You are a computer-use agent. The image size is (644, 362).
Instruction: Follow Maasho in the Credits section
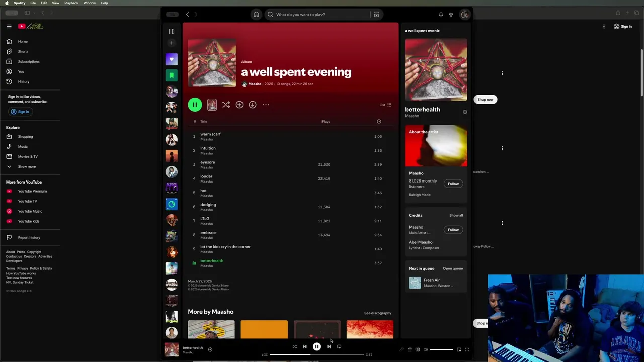point(453,230)
